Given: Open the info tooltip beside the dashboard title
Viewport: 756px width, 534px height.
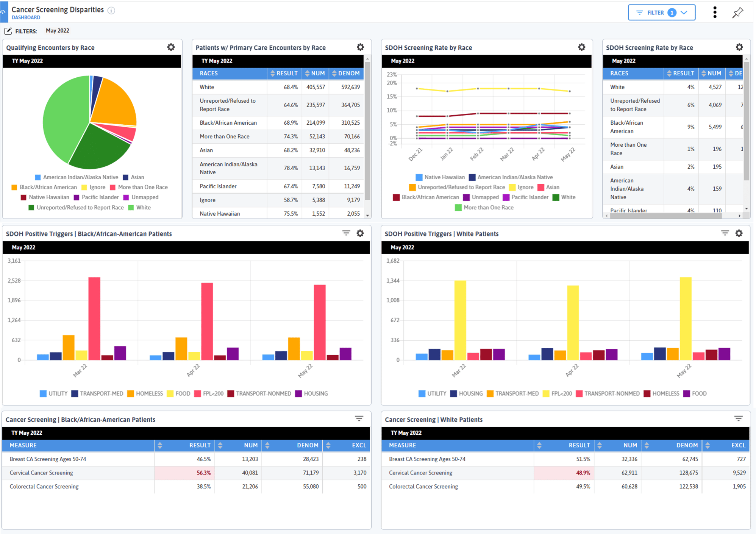Looking at the screenshot, I should [x=110, y=10].
